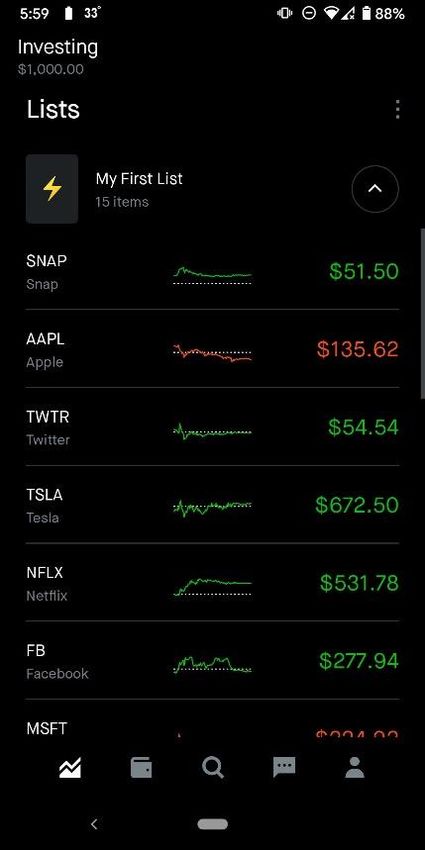Tap the Android back arrow

point(94,824)
